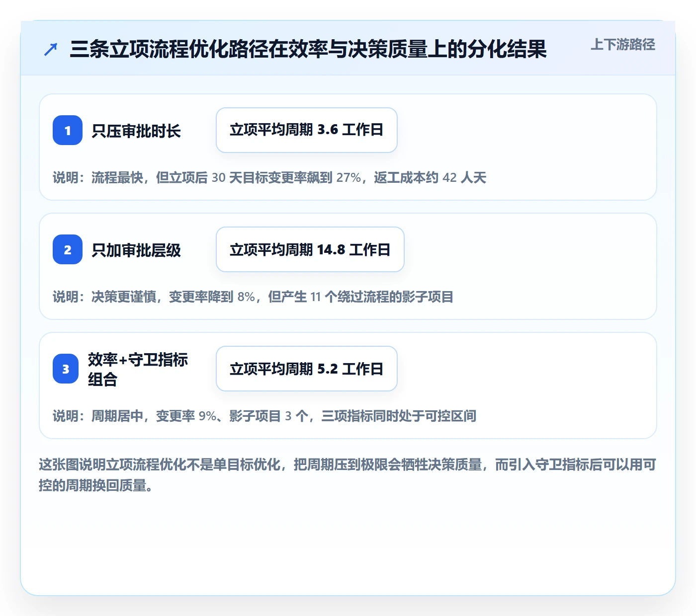Click the blue number 2 badge
The height and width of the screenshot is (616, 696).
tap(68, 249)
